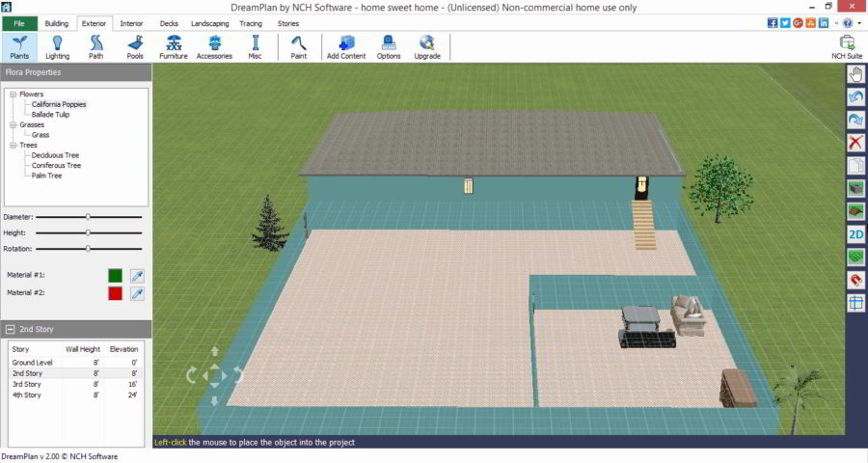The image size is (868, 463).
Task: Switch to the Building tab
Action: point(57,23)
